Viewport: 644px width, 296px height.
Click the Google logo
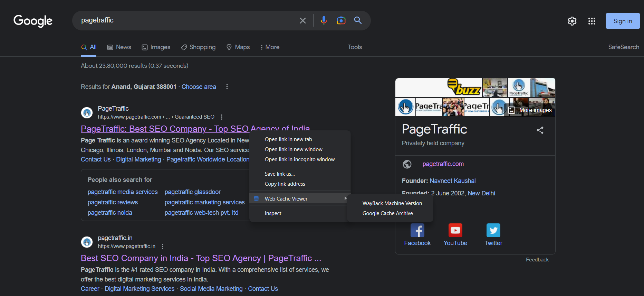[33, 21]
